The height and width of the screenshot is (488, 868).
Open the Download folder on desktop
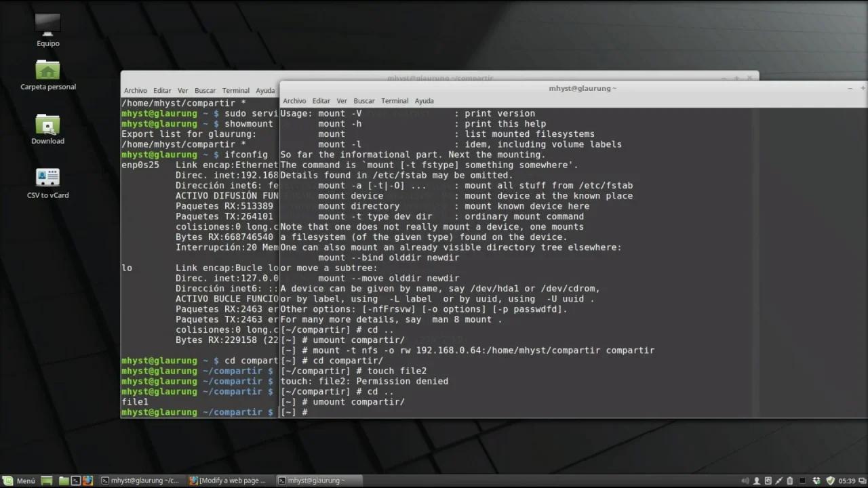(47, 125)
